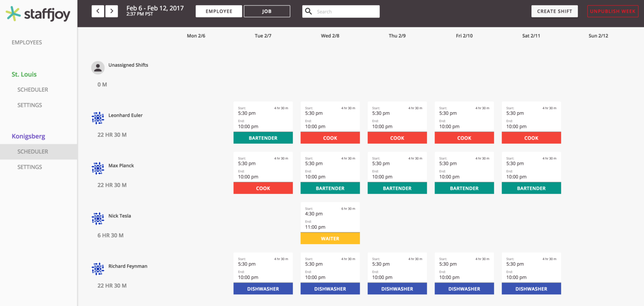Click the search magnifier icon
This screenshot has width=644, height=306.
point(309,11)
